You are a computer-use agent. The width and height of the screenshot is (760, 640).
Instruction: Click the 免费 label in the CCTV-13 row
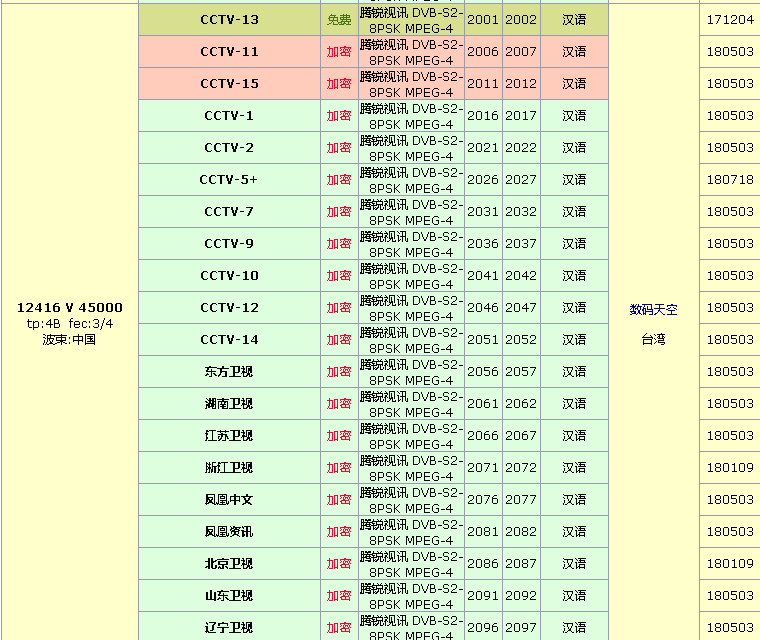coord(339,20)
